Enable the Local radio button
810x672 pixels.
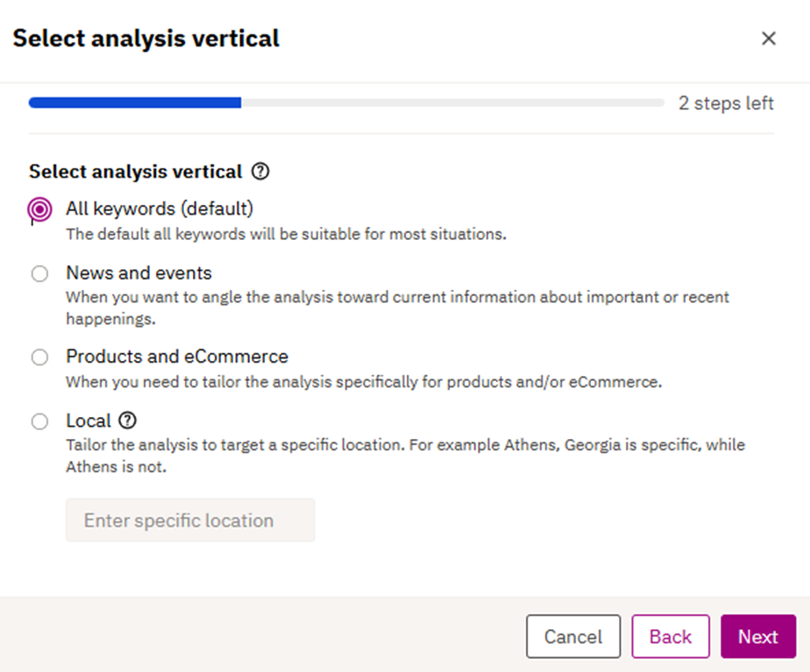(39, 421)
